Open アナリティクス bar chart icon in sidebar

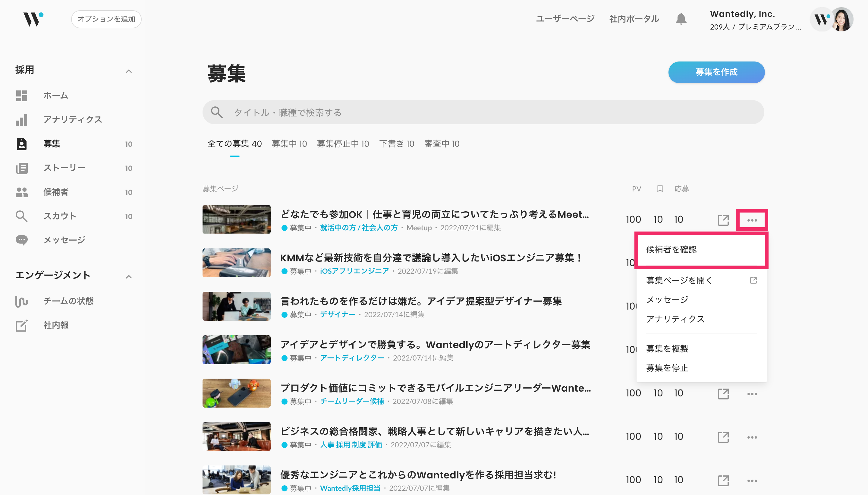point(22,120)
